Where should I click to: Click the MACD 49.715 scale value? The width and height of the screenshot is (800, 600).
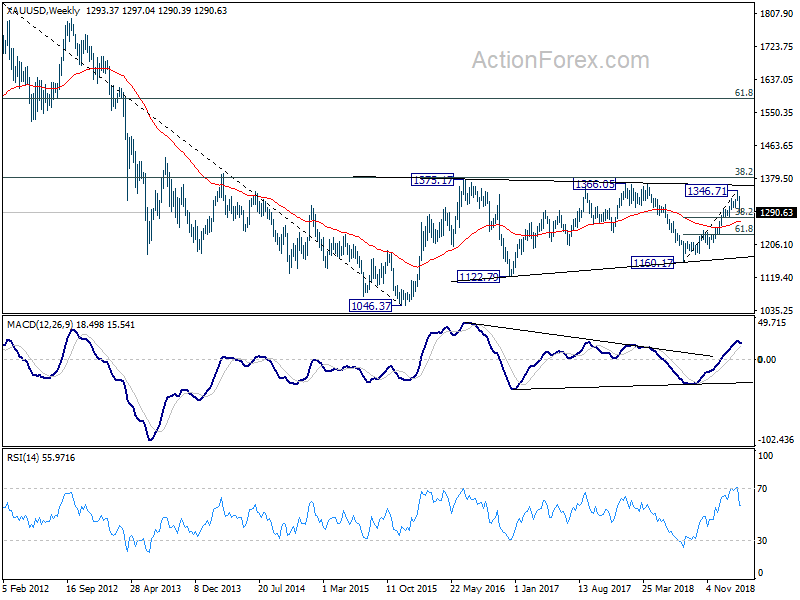(772, 323)
